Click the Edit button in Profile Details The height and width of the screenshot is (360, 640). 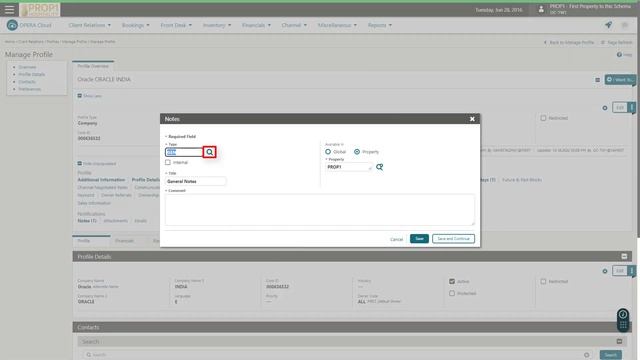point(620,271)
